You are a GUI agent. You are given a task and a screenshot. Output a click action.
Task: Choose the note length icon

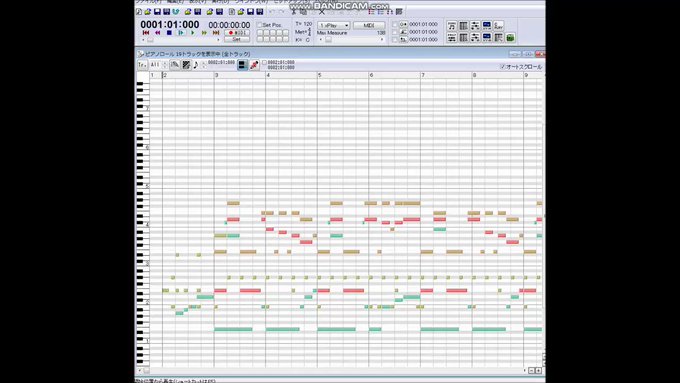[x=196, y=65]
